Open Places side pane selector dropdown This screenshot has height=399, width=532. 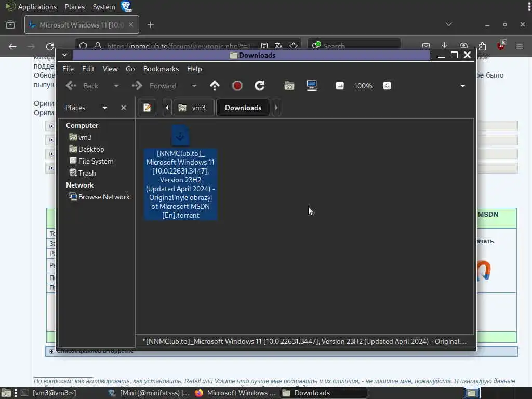tap(105, 108)
